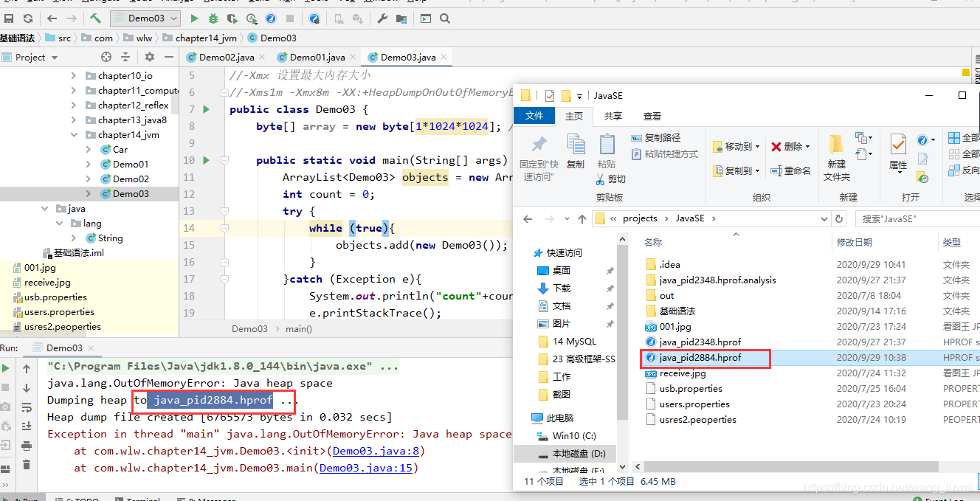Viewport: 980px width, 501px height.
Task: Click the green Run icon in top toolbar
Action: click(194, 18)
